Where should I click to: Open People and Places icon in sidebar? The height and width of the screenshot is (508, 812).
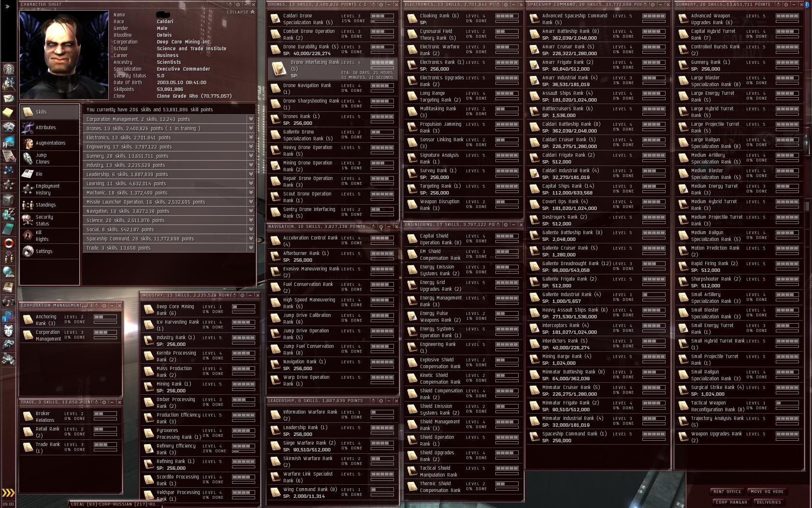tap(8, 84)
